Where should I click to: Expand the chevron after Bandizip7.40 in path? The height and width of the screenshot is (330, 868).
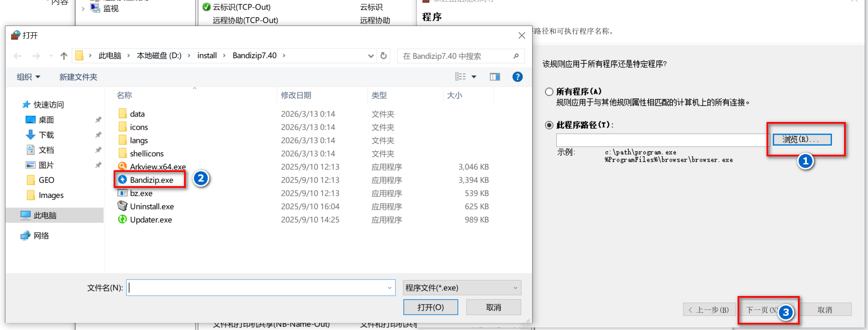[284, 55]
